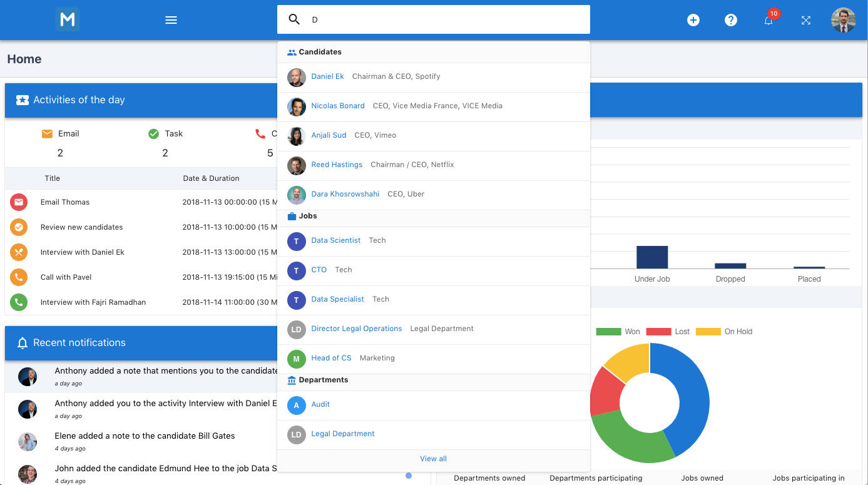Collapse the Jobs section in search results
The image size is (868, 485).
pos(307,216)
